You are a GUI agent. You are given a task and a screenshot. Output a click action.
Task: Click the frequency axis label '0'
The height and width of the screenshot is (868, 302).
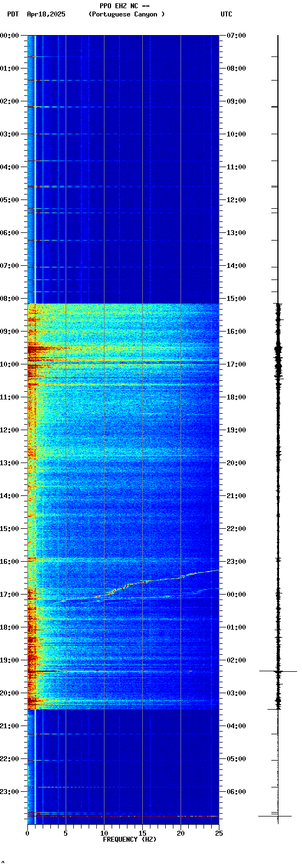pos(27,833)
